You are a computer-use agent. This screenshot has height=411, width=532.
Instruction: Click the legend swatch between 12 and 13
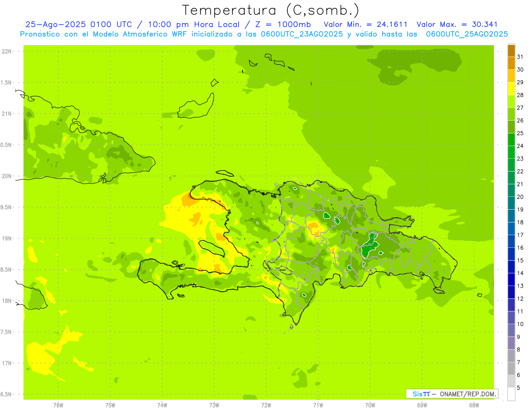pos(511,293)
